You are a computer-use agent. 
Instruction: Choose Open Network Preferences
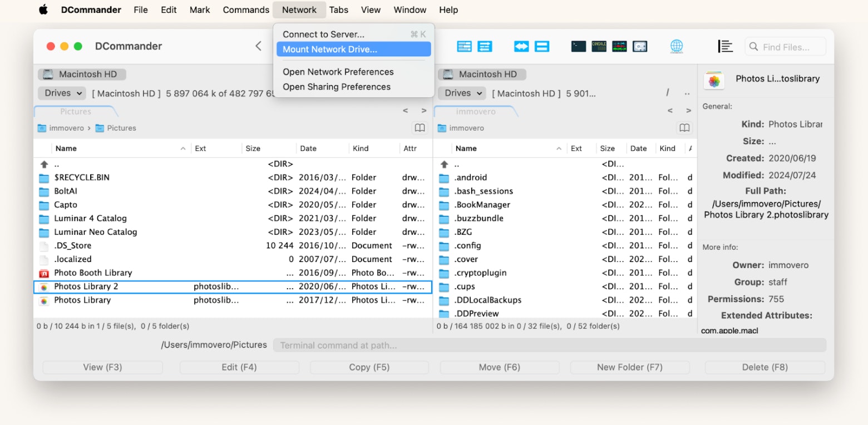[x=354, y=72]
